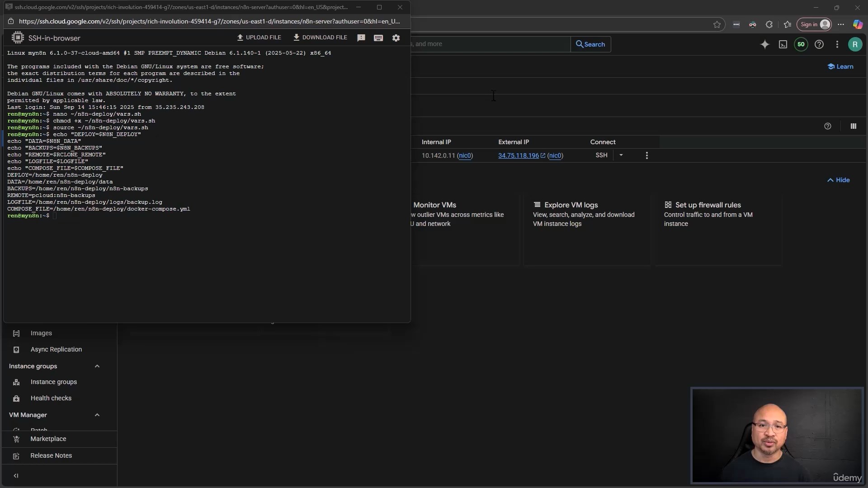The width and height of the screenshot is (868, 488).
Task: Click the DOWNLOAD FILE button
Action: click(x=320, y=38)
